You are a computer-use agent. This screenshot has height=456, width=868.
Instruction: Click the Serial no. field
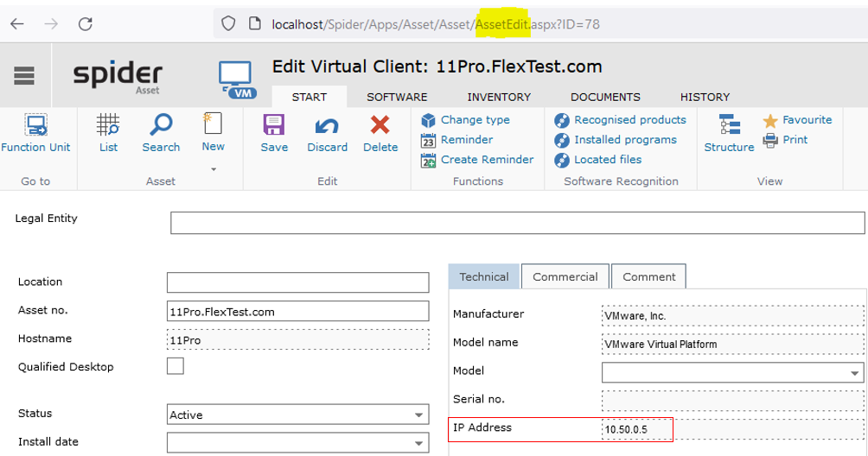click(x=732, y=401)
